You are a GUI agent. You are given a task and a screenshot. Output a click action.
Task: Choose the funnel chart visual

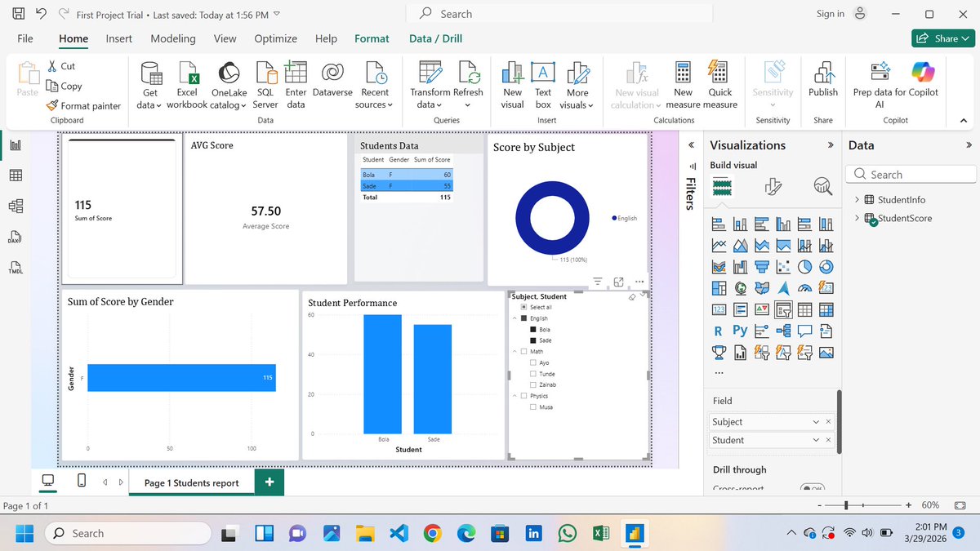tap(762, 266)
